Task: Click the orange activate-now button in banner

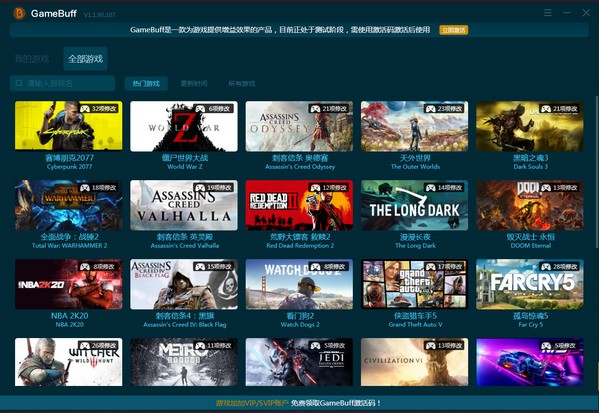Action: 454,30
